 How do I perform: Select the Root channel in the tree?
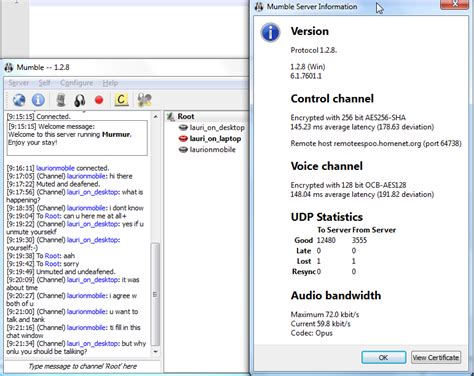pyautogui.click(x=186, y=116)
